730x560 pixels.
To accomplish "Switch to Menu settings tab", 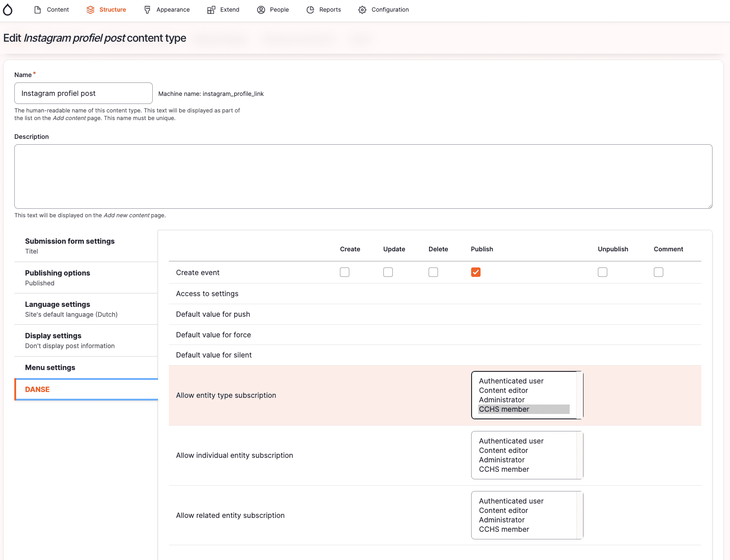I will coord(86,367).
